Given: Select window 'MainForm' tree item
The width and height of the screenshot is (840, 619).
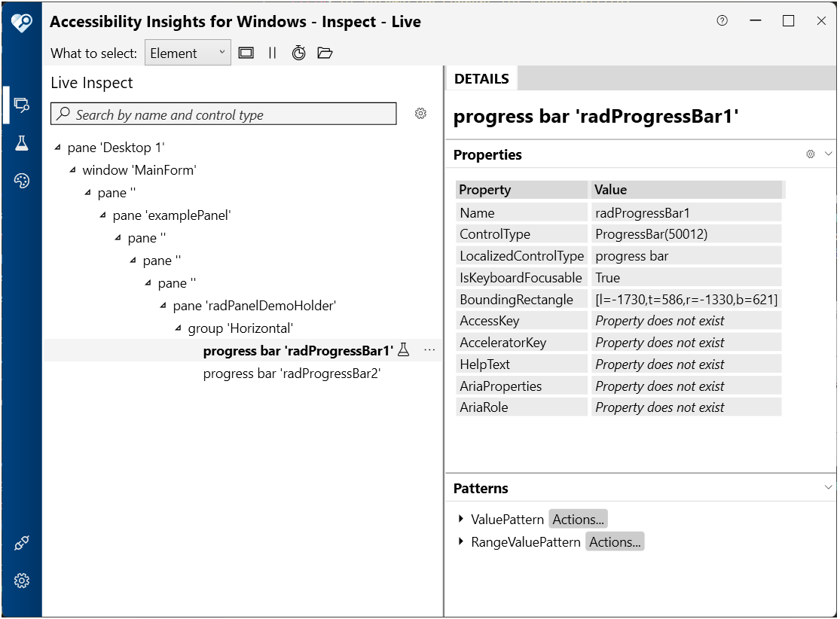Looking at the screenshot, I should (x=139, y=170).
